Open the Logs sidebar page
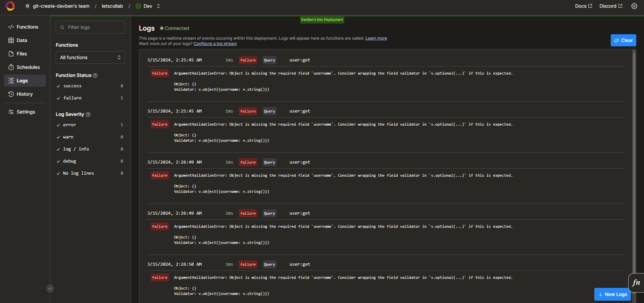Image resolution: width=644 pixels, height=303 pixels. 25,81
